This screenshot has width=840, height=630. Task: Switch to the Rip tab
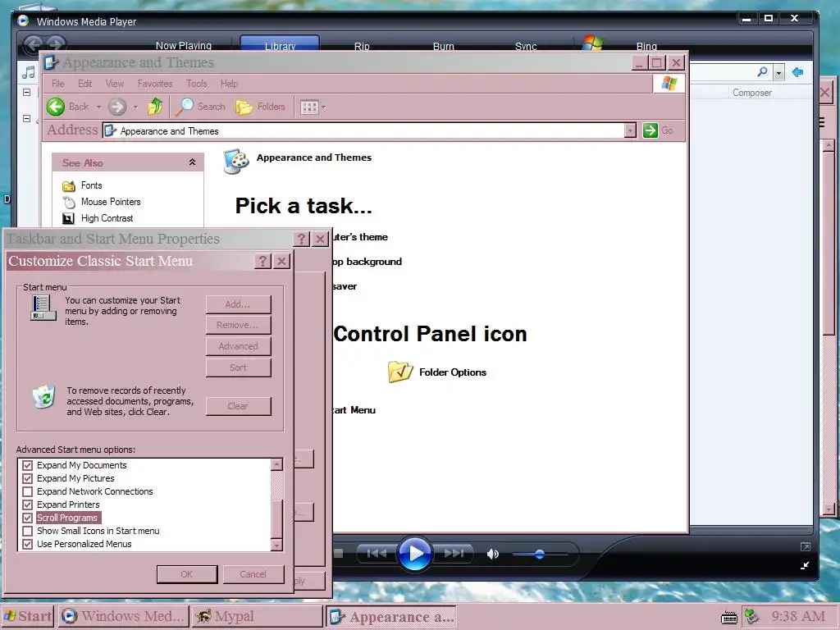click(362, 46)
